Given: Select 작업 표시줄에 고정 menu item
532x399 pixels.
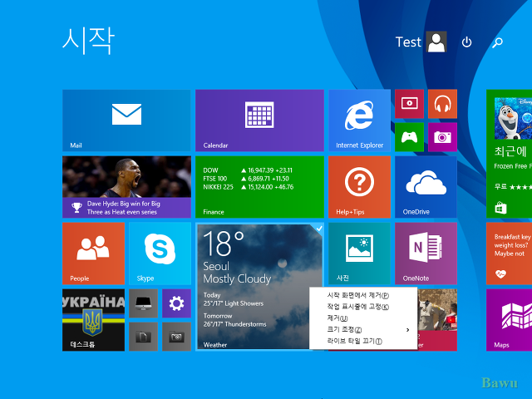Looking at the screenshot, I should coord(363,307).
